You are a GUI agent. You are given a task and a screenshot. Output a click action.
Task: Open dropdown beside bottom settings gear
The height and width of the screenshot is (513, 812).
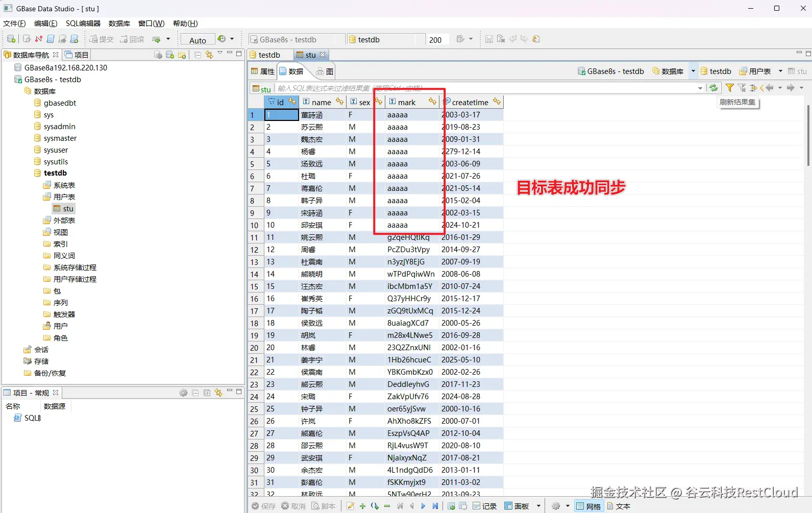568,506
